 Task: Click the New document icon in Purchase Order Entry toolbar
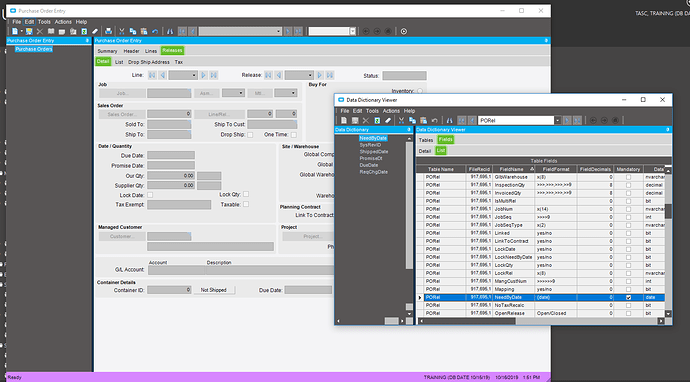[x=15, y=31]
